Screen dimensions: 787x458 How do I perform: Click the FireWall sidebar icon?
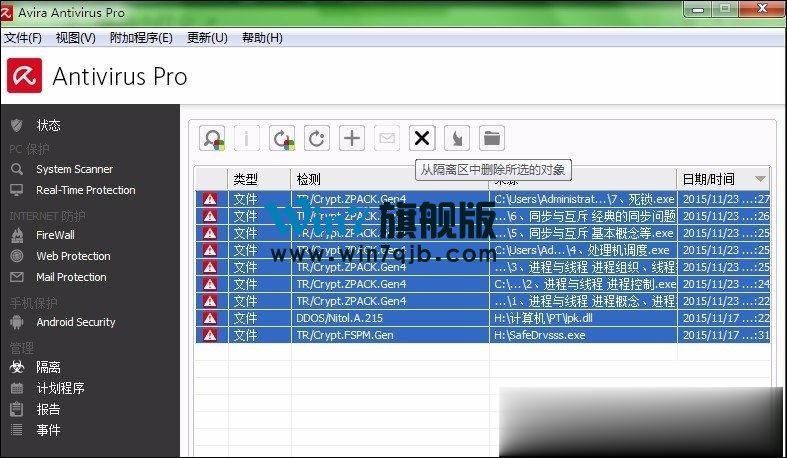17,235
